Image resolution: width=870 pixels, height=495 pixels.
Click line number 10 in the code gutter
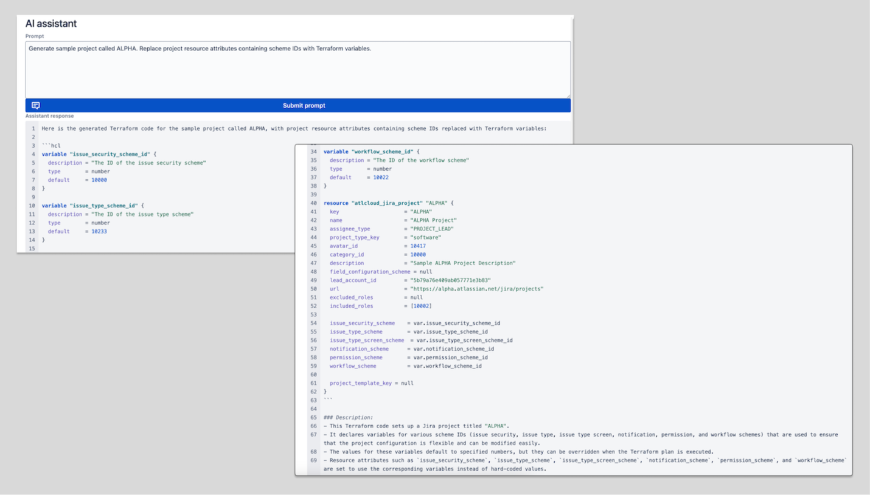click(x=32, y=205)
